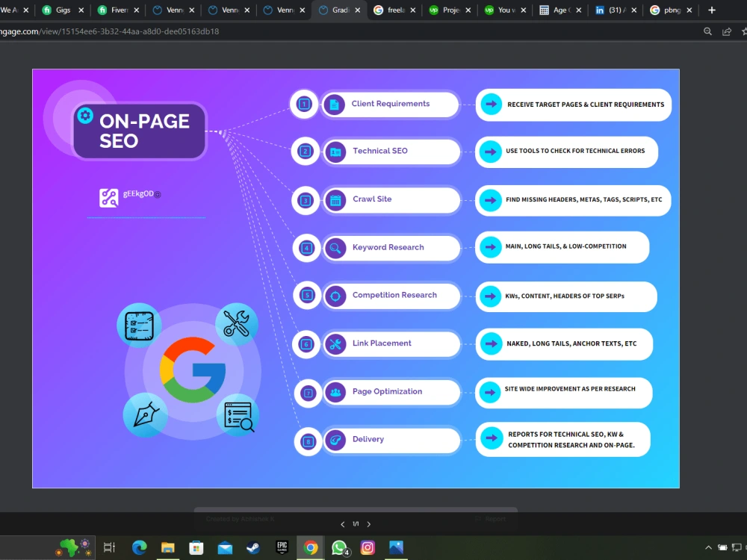The height and width of the screenshot is (560, 747).
Task: Click the arrow beside SITE WIDE IMPROVEMENT
Action: (490, 393)
